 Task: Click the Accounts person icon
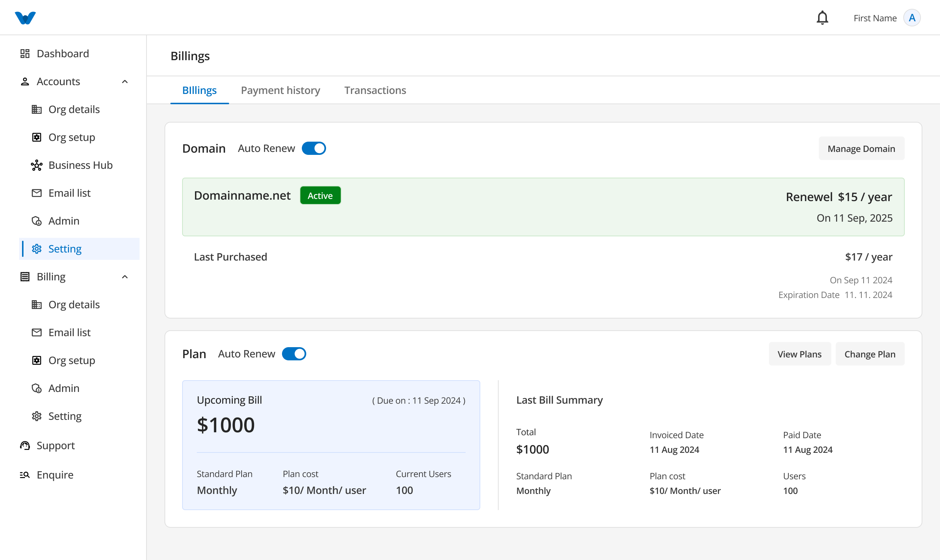(x=25, y=81)
